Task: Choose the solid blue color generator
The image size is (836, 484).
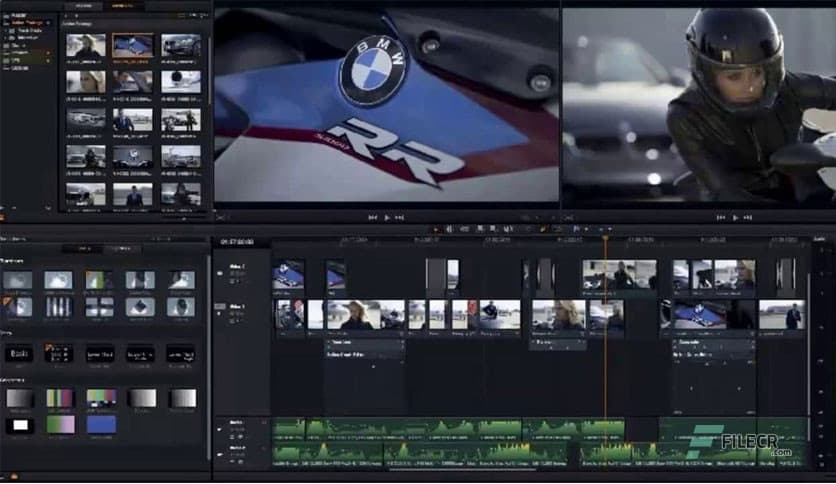Action: pos(100,425)
